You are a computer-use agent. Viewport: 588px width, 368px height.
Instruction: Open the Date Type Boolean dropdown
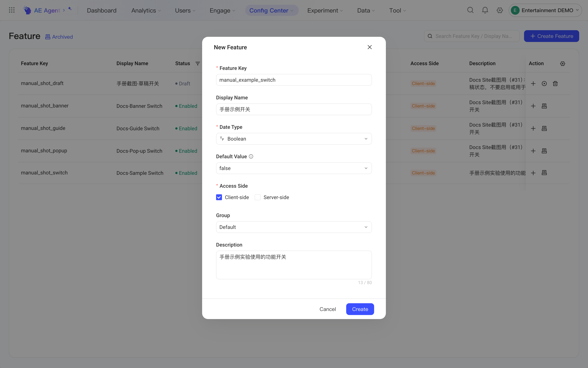tap(294, 139)
